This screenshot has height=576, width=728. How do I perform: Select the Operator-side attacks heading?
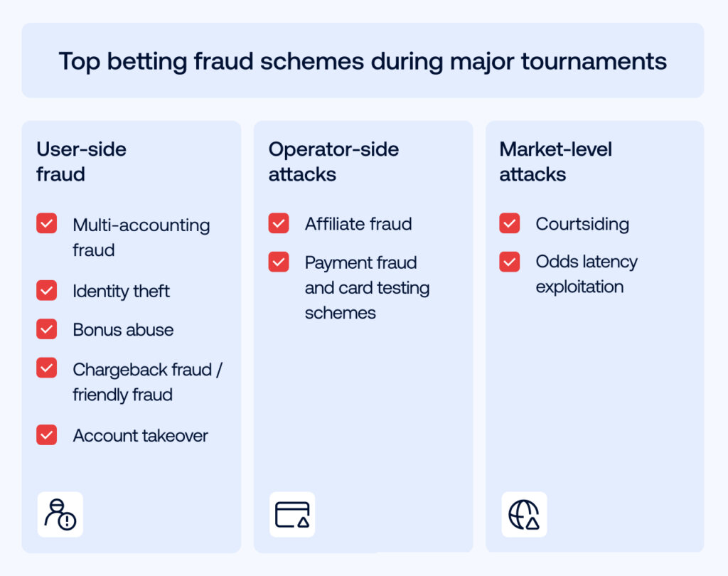pyautogui.click(x=333, y=161)
